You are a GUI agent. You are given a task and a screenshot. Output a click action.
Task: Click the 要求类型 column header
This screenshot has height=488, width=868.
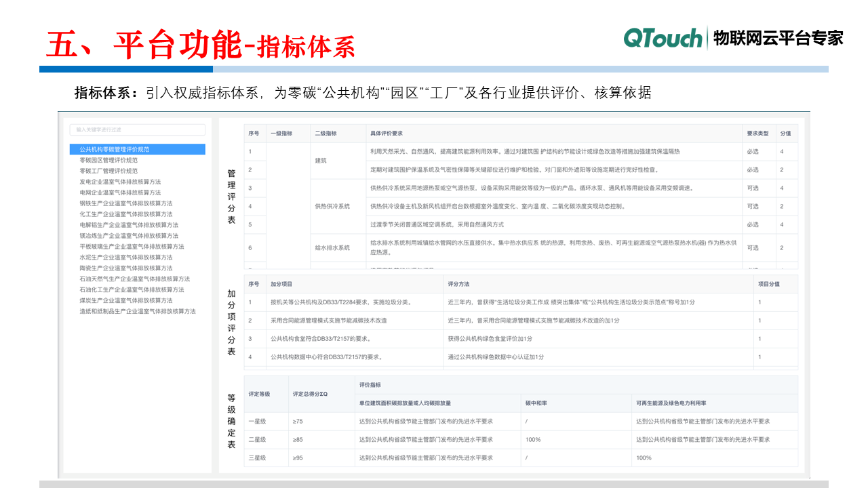click(x=757, y=134)
